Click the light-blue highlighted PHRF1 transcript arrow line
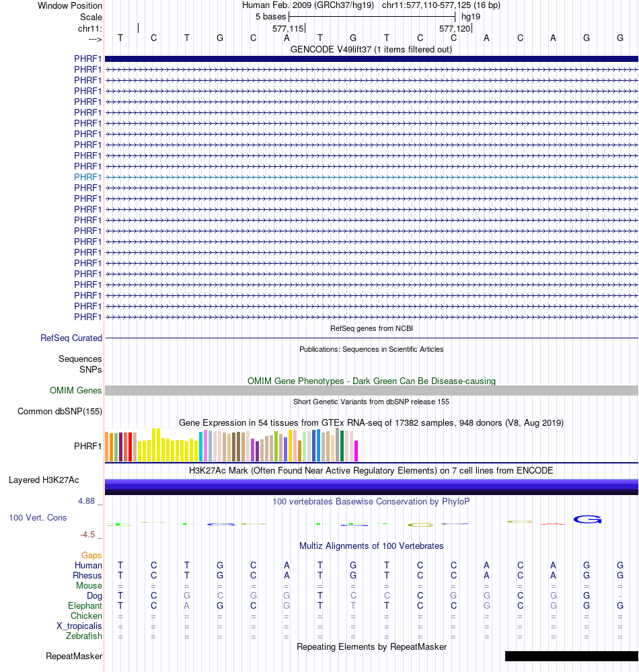 tap(371, 177)
